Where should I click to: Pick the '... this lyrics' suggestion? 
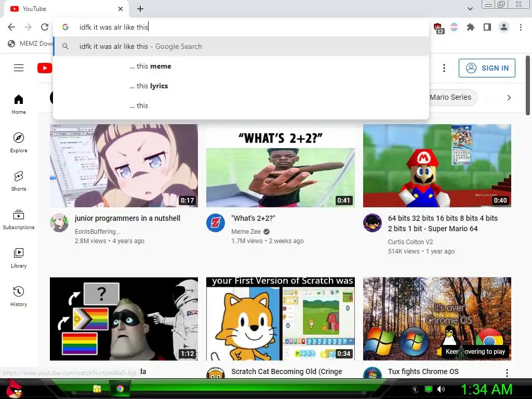241,86
